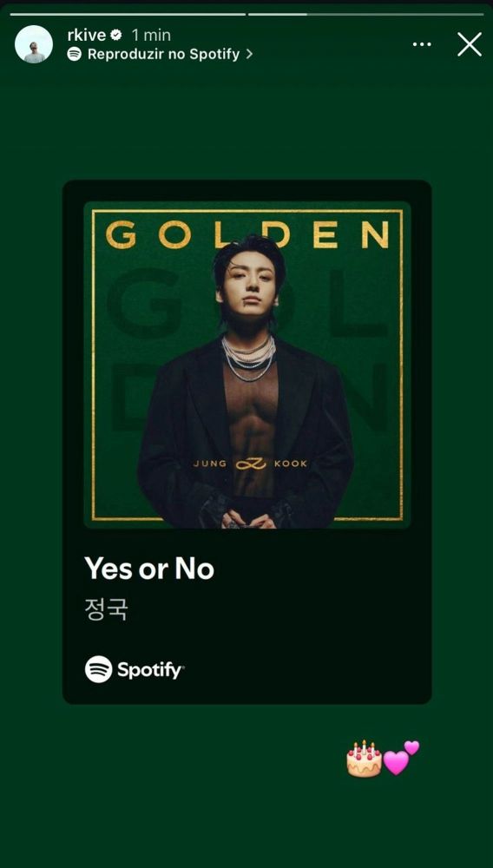Viewport: 493px width, 868px height.
Task: Tap the small Spotify icon under the username
Action: 74,54
